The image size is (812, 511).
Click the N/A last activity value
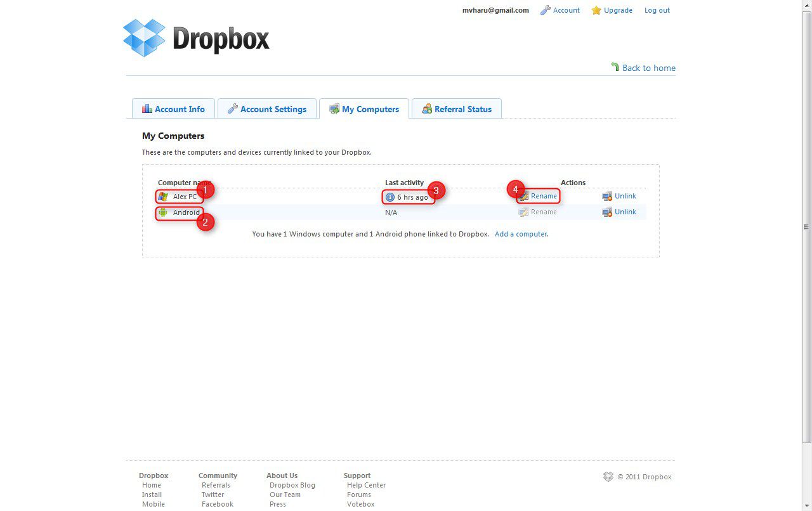[391, 212]
